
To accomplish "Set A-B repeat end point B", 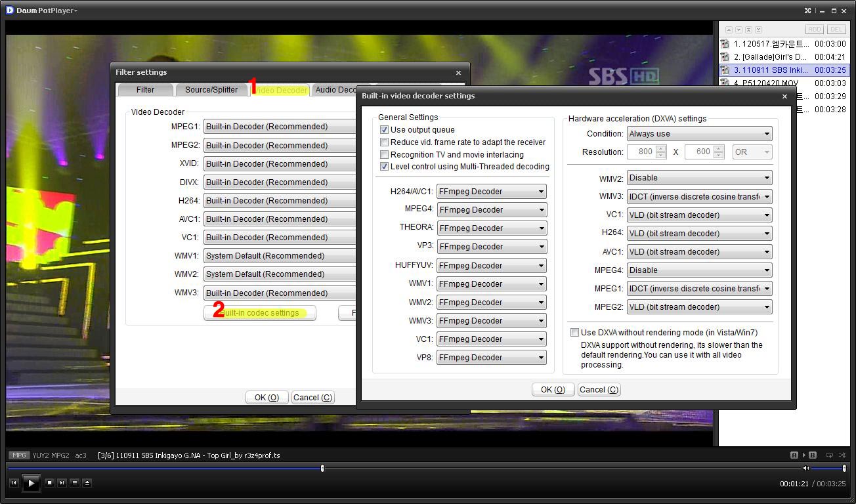I will coord(813,455).
